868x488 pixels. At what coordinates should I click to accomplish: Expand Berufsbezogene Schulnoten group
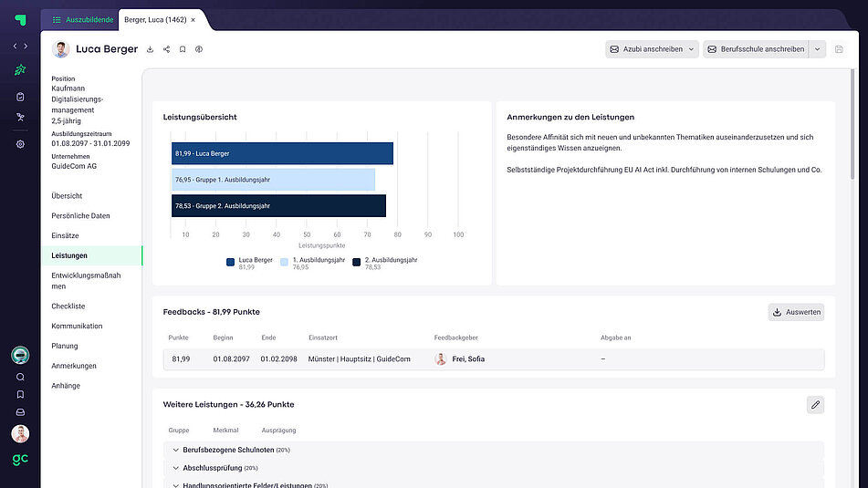point(176,450)
